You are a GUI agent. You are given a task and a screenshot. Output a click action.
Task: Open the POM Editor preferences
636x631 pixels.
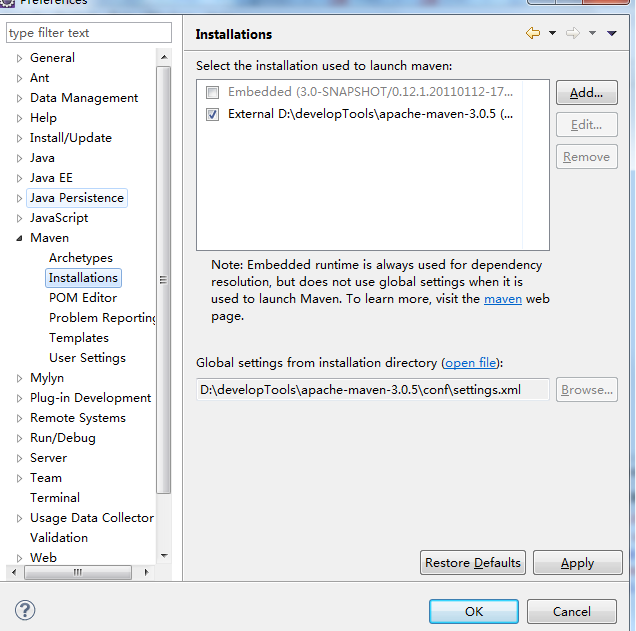83,298
